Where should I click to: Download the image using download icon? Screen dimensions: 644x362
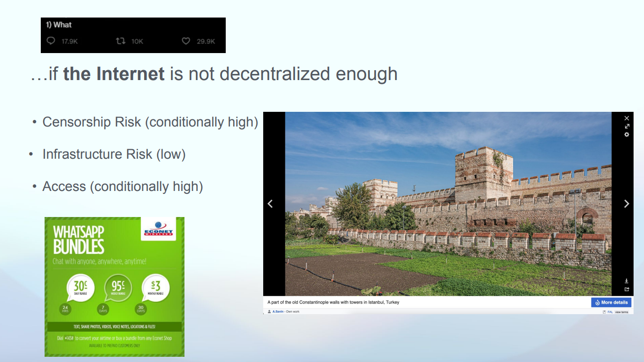pyautogui.click(x=626, y=281)
